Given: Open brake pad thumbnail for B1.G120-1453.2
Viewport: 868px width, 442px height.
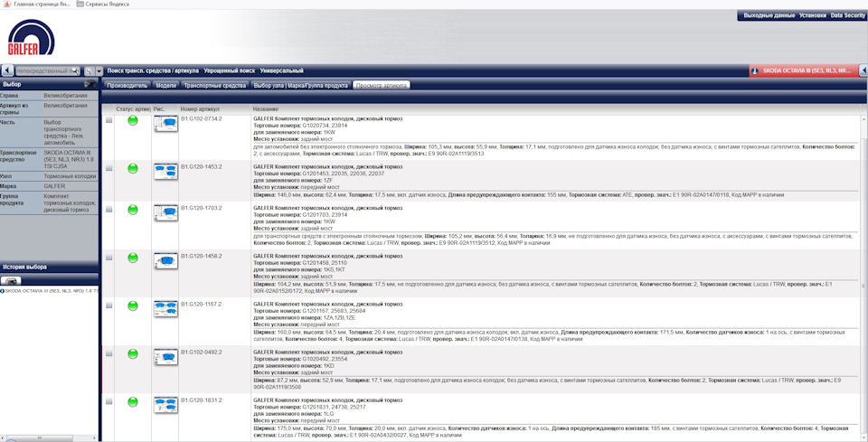Looking at the screenshot, I should tap(165, 172).
